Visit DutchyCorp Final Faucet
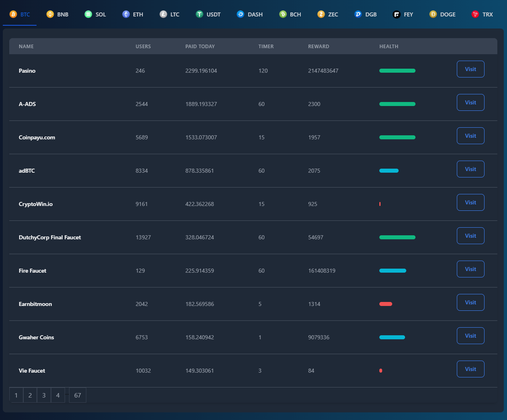507x420 pixels. [x=470, y=236]
